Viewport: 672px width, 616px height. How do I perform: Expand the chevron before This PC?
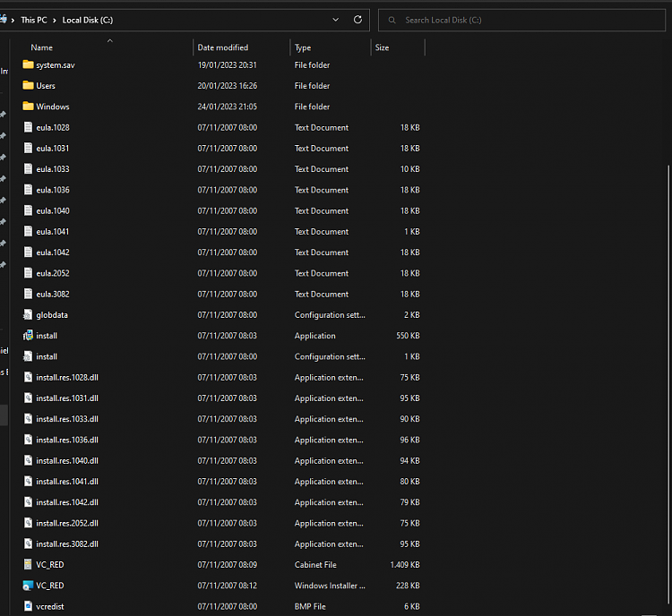(x=13, y=20)
